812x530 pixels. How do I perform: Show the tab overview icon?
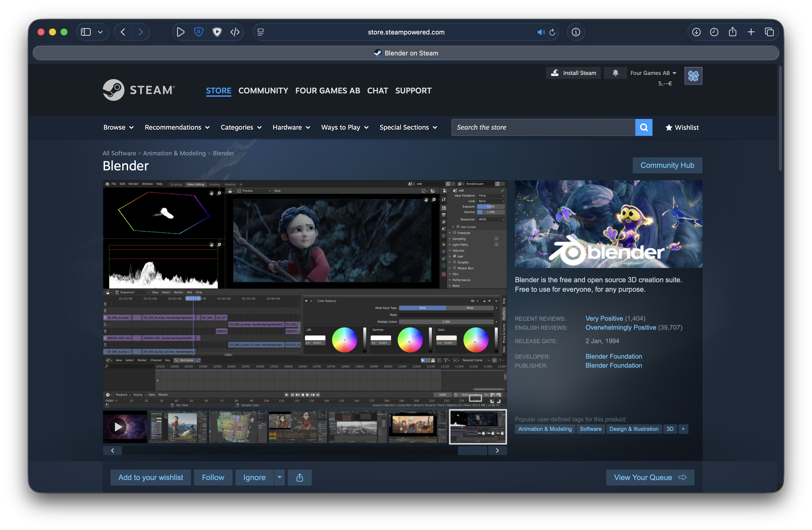[x=769, y=32]
